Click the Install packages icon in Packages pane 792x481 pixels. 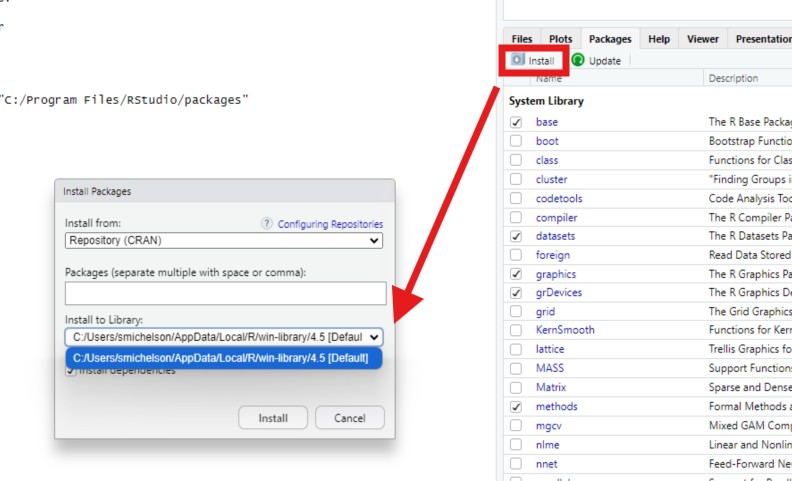tap(517, 60)
